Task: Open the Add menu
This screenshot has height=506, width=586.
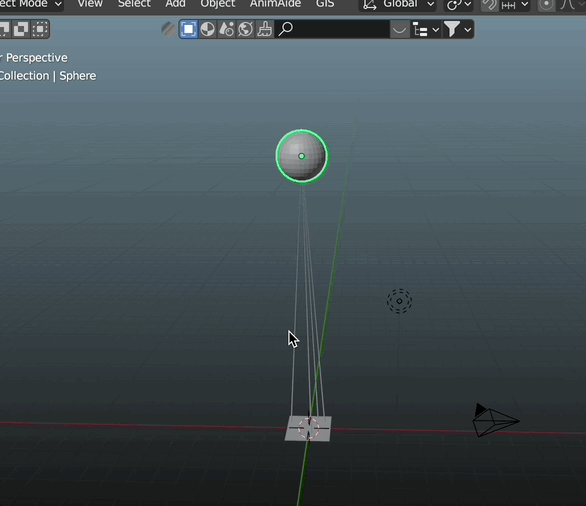Action: (175, 4)
